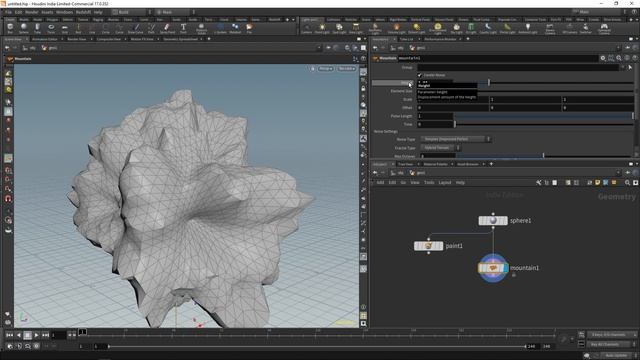Click the Stop button on playbar

tap(27, 335)
